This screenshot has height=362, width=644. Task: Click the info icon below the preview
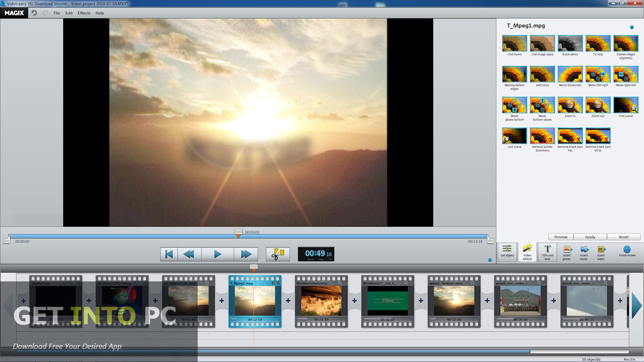[490, 260]
